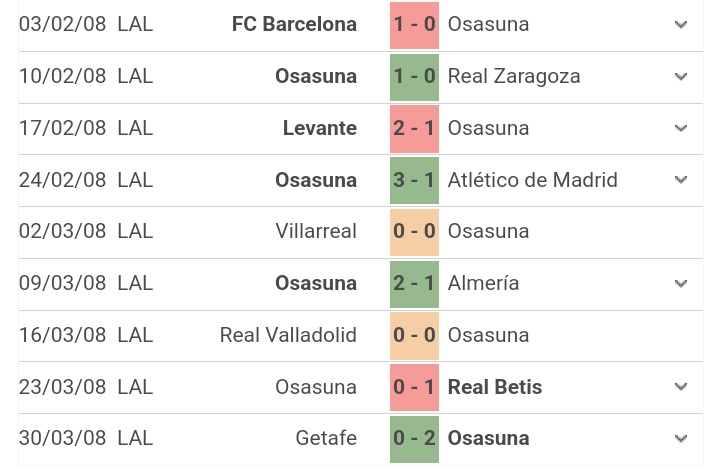The height and width of the screenshot is (470, 715).
Task: Expand Osasuna vs Real Betis match details
Action: 680,387
